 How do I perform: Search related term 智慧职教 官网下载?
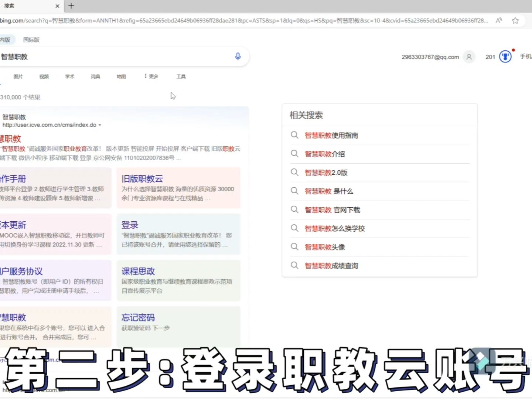coord(332,210)
